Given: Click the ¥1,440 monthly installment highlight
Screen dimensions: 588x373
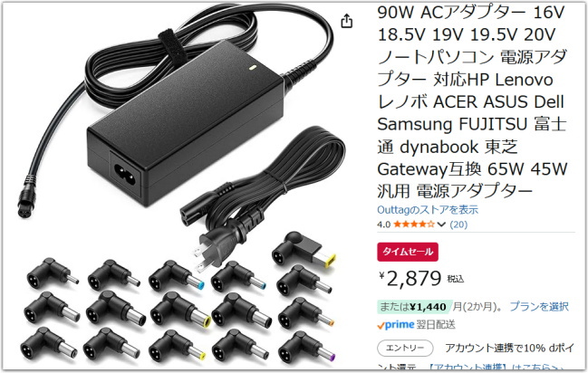Looking at the screenshot, I should 414,307.
